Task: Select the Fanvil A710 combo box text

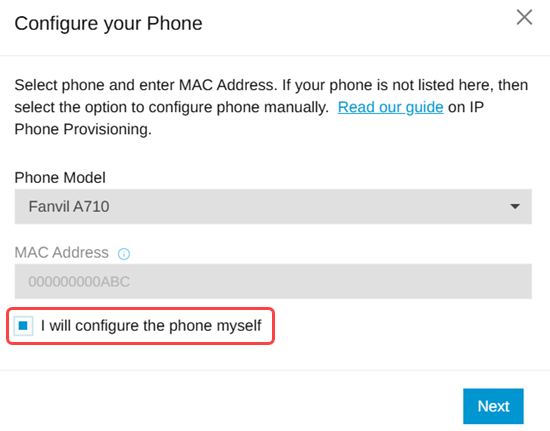Action: [69, 207]
